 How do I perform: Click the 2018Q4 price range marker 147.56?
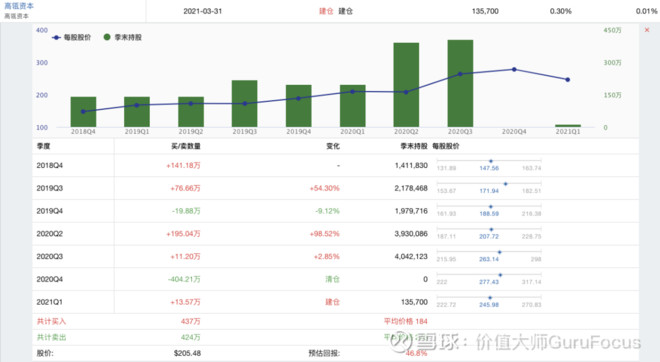pyautogui.click(x=491, y=161)
